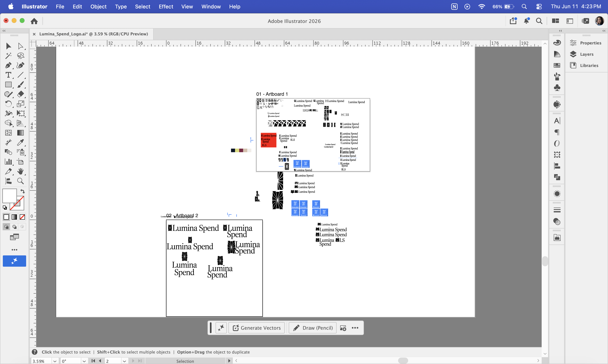Open the Effect menu

166,7
